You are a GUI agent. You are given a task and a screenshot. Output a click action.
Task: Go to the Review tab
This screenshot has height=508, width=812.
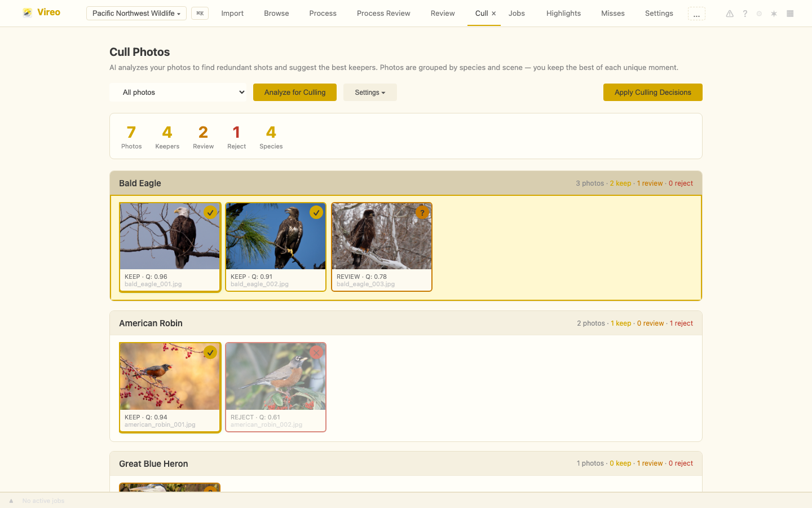[x=443, y=14]
